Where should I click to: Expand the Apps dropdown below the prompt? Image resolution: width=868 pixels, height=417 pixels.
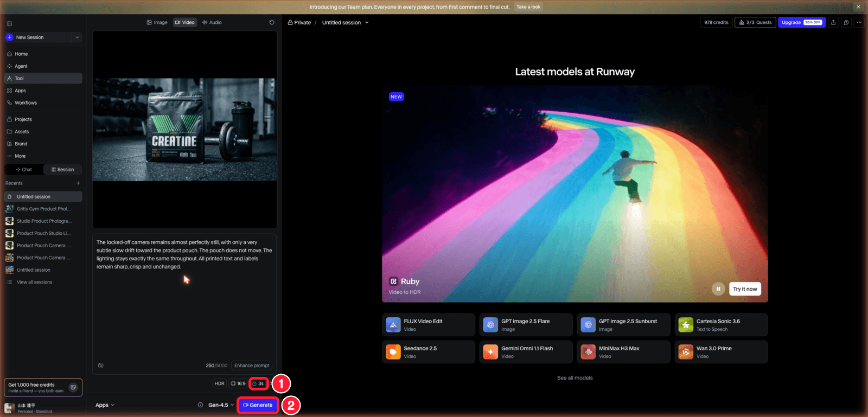tap(105, 405)
